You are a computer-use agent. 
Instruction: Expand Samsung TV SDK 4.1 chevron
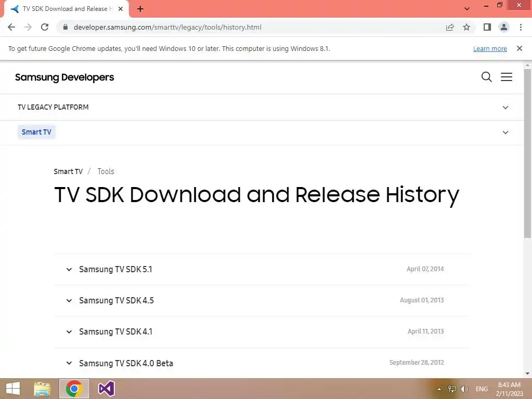pos(69,332)
